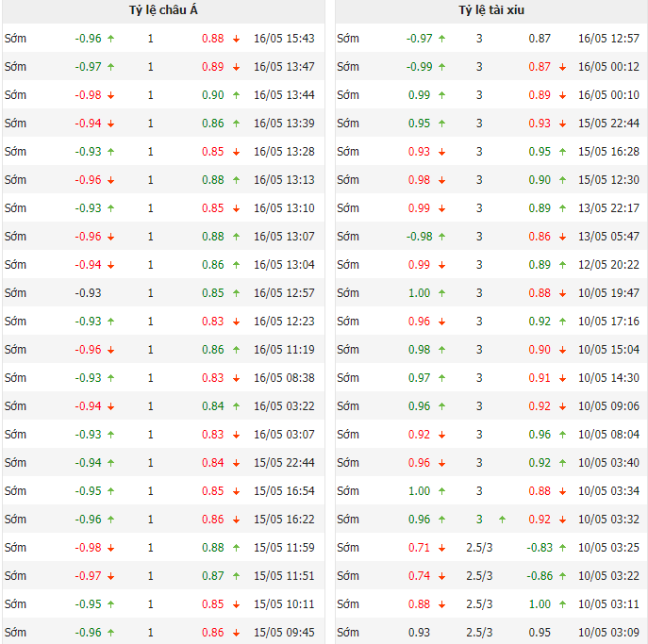The image size is (648, 644).
Task: Click green up arrow beside 1.00 at 10/05 19:47
Action: pyautogui.click(x=441, y=293)
